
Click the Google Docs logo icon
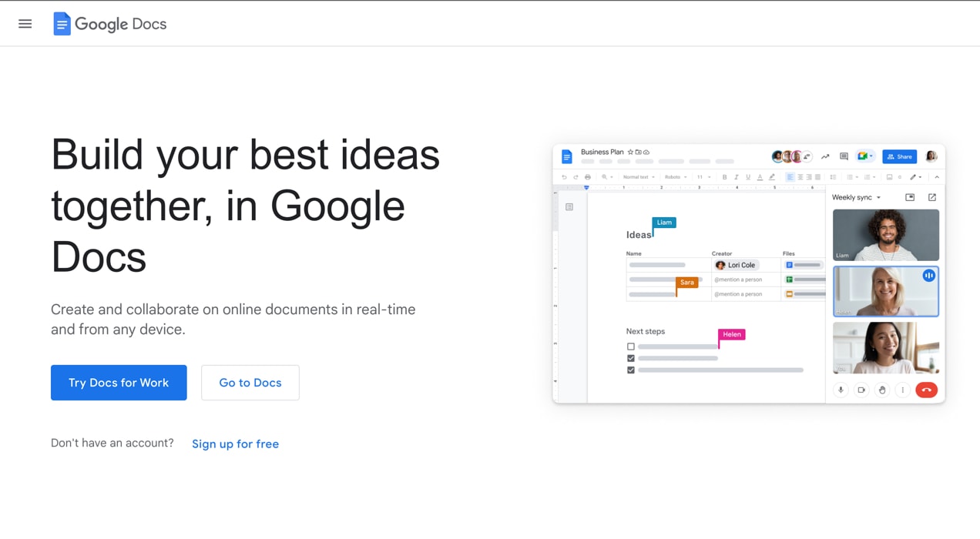pos(62,24)
